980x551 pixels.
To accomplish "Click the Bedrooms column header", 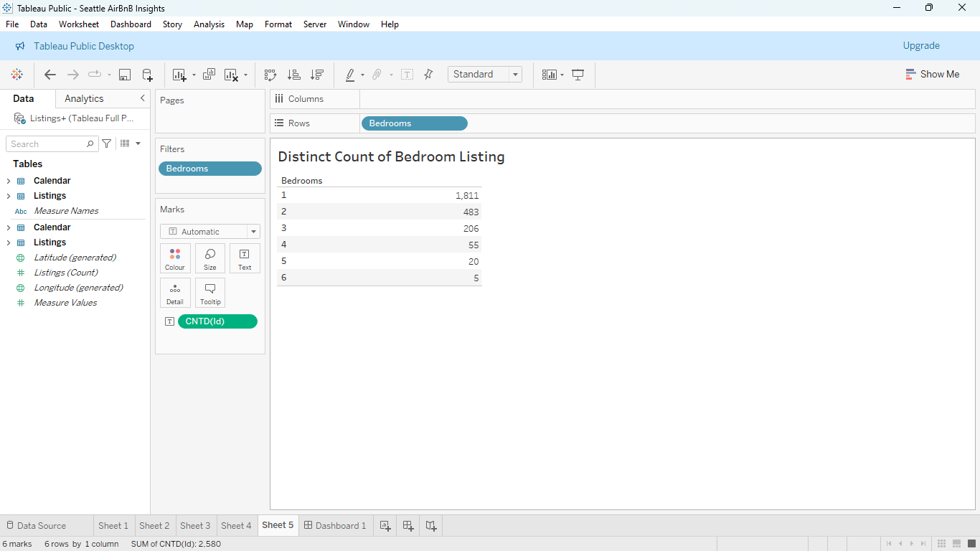I will 302,181.
